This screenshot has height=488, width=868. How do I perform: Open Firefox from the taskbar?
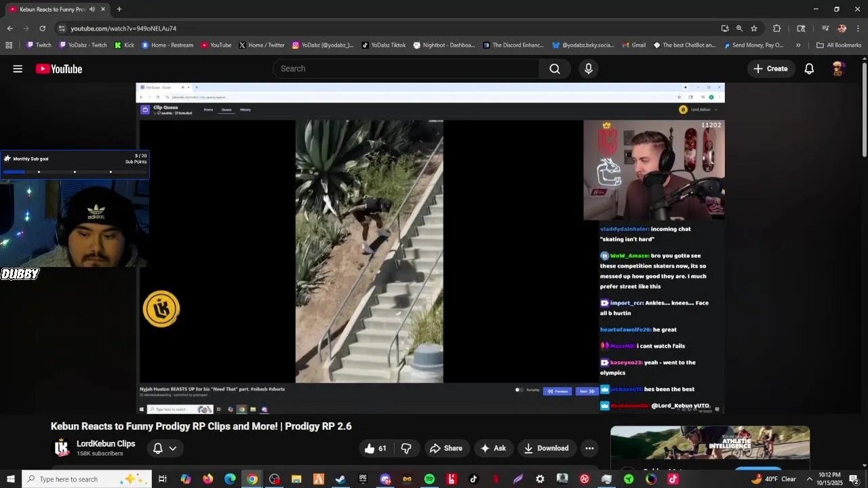[x=208, y=479]
